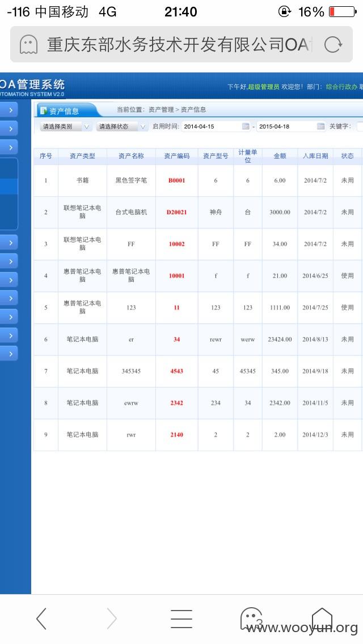The width and height of the screenshot is (363, 644).
Task: Click the 资产编码 column header
Action: (177, 156)
